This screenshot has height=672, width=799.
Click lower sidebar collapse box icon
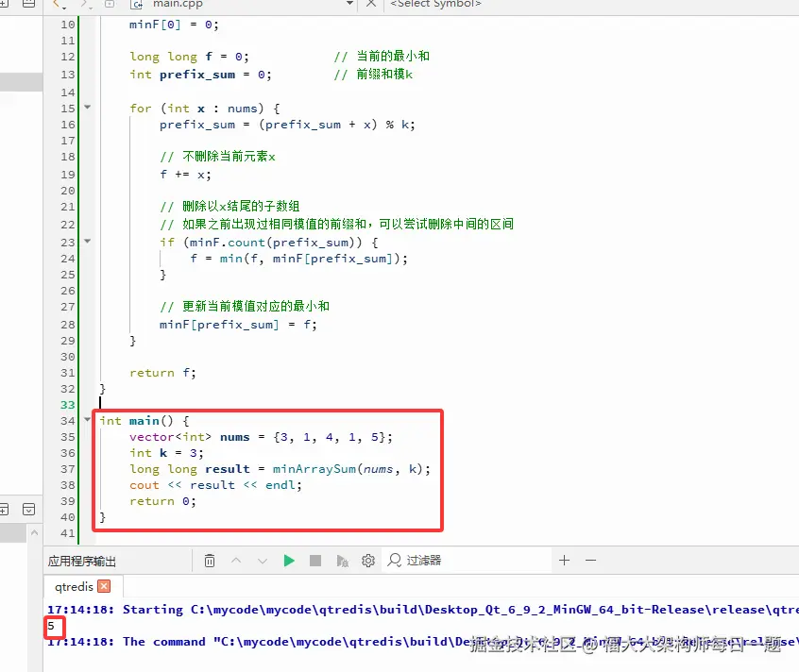(29, 509)
